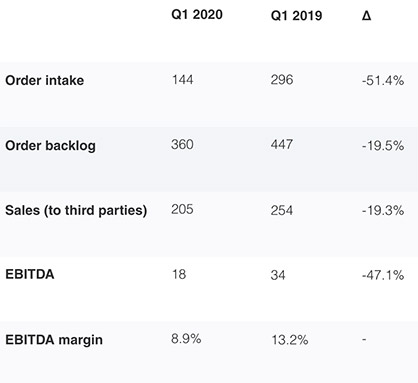Click the -19.3% change value

[x=383, y=211]
